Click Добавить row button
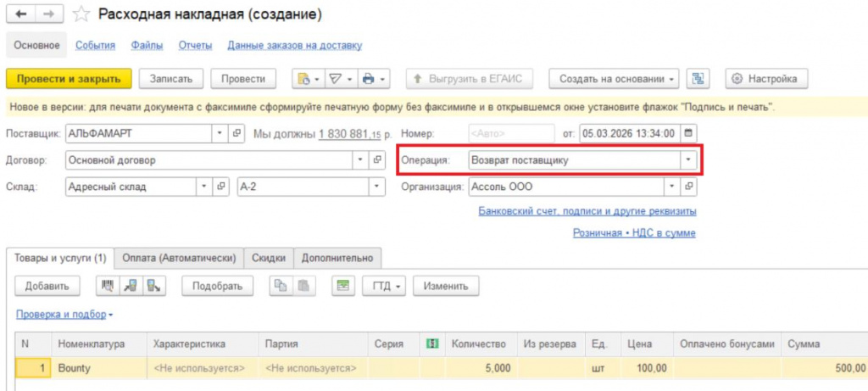Viewport: 868px width, 391px height. point(46,286)
